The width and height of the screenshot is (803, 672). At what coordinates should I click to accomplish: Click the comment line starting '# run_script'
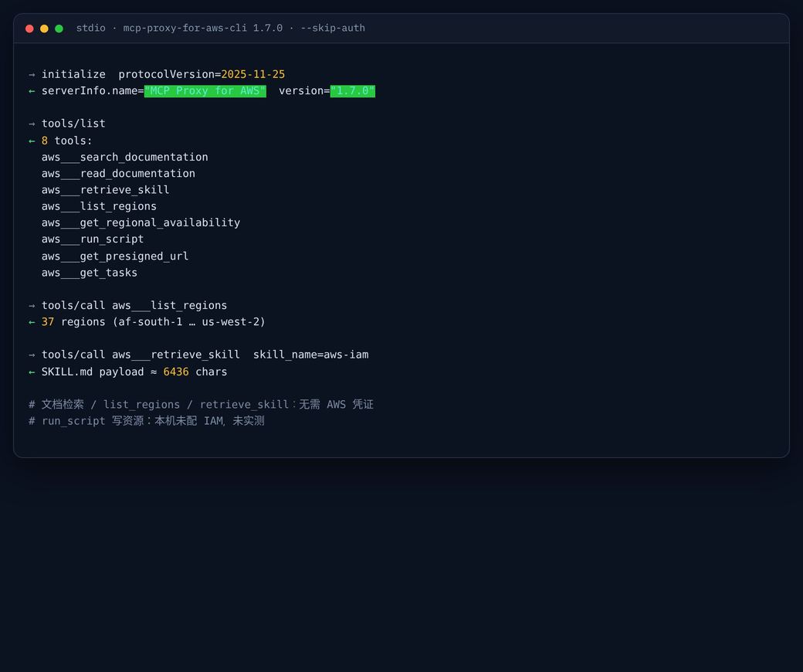(147, 421)
